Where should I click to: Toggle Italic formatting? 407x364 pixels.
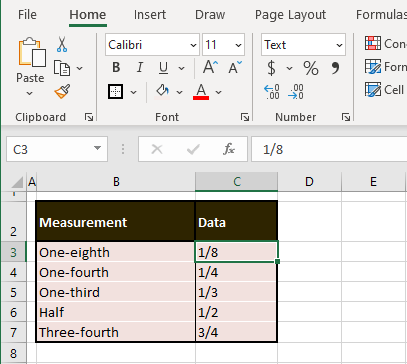(x=140, y=68)
